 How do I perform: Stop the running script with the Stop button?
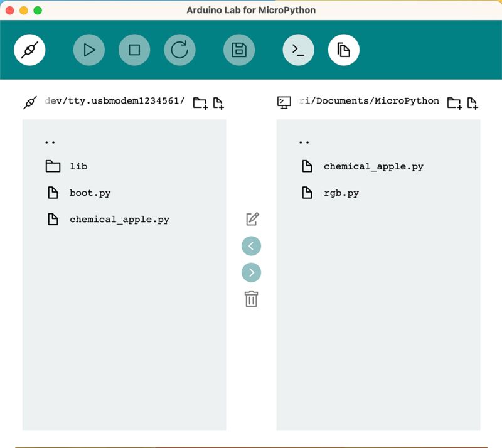134,50
